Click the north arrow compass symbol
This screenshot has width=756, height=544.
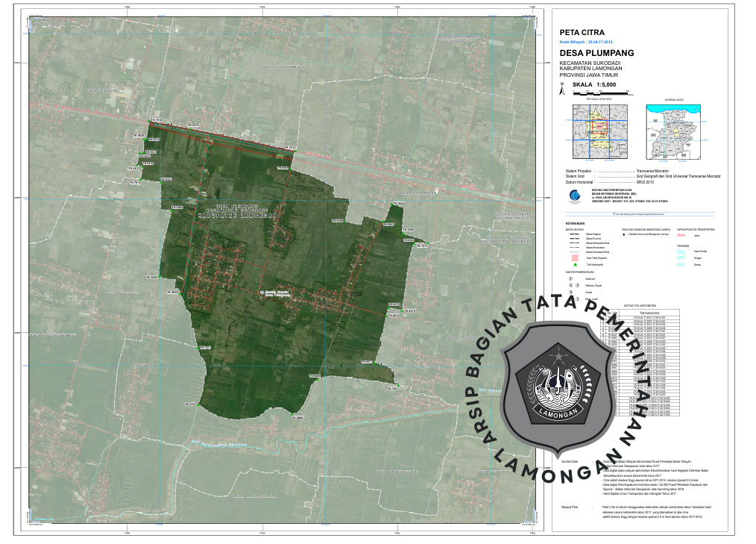click(x=562, y=94)
